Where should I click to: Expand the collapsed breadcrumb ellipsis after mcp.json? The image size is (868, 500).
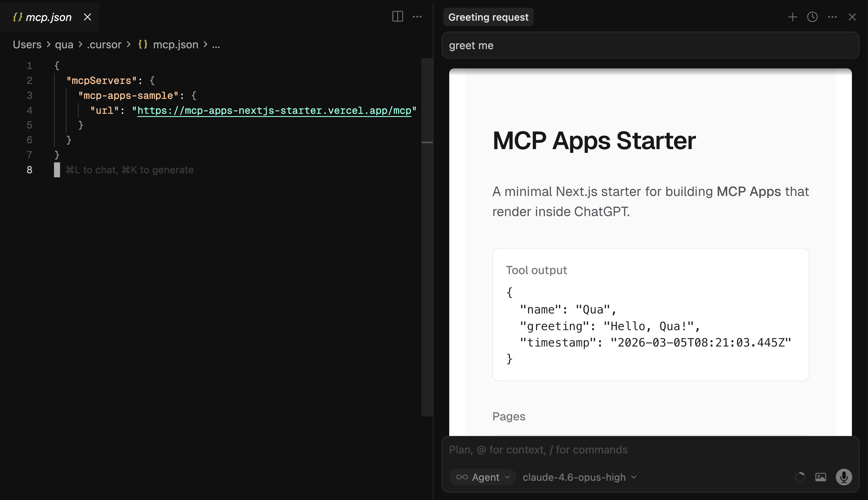(217, 45)
